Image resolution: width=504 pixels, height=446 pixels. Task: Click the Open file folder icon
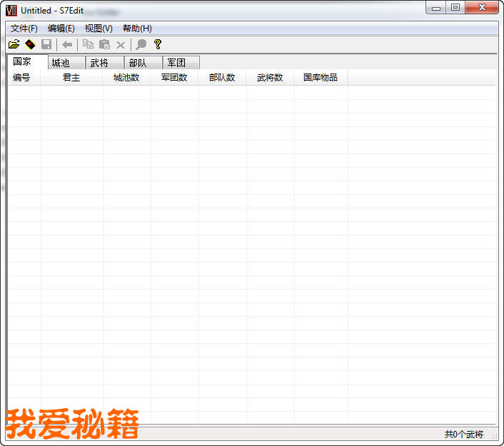click(x=14, y=44)
